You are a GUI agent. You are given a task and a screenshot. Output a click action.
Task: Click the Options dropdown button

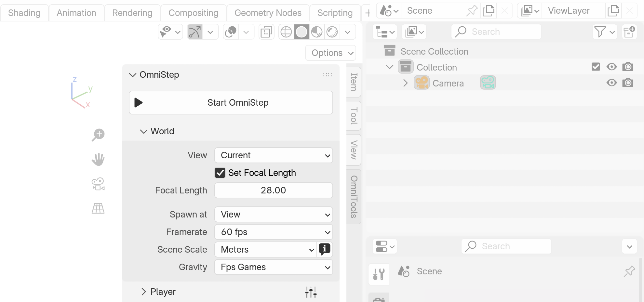(330, 53)
